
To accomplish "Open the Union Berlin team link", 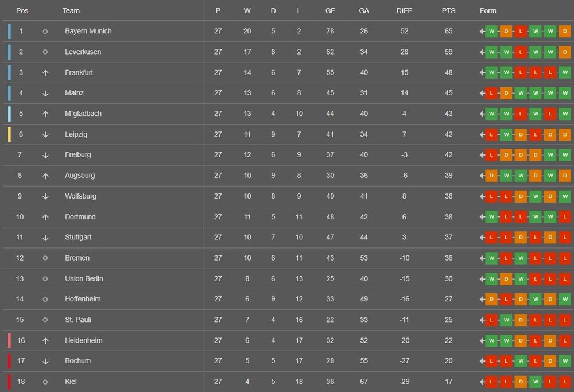I will tap(84, 278).
